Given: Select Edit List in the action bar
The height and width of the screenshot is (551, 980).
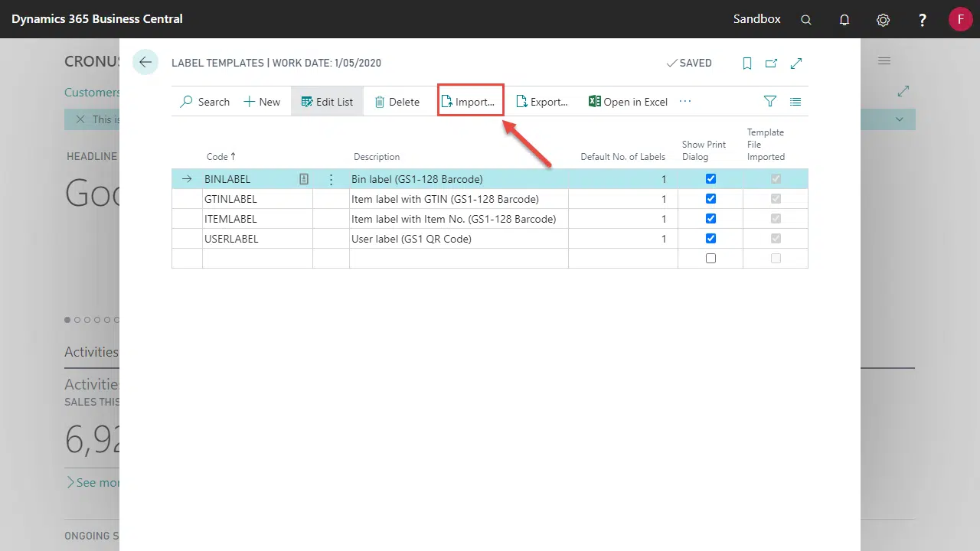Looking at the screenshot, I should pyautogui.click(x=327, y=102).
